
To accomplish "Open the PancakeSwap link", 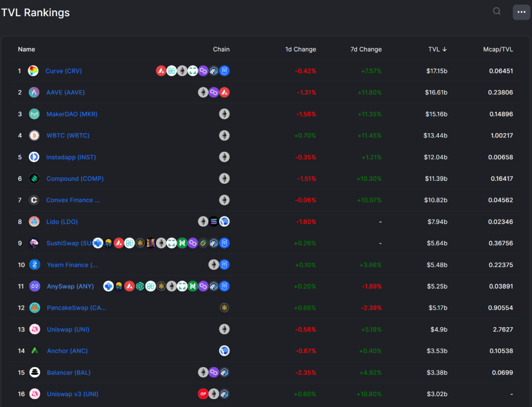I will (x=76, y=308).
